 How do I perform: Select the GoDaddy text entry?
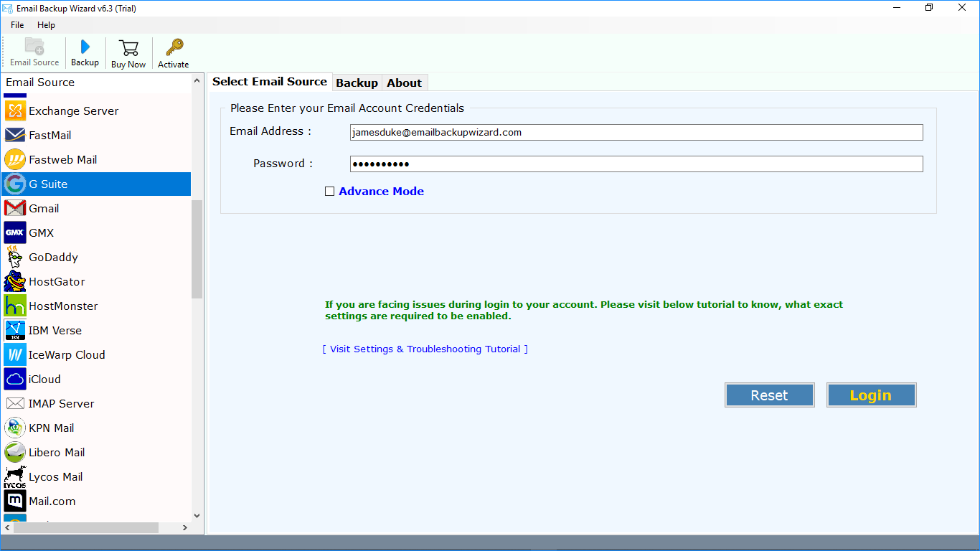pos(53,257)
